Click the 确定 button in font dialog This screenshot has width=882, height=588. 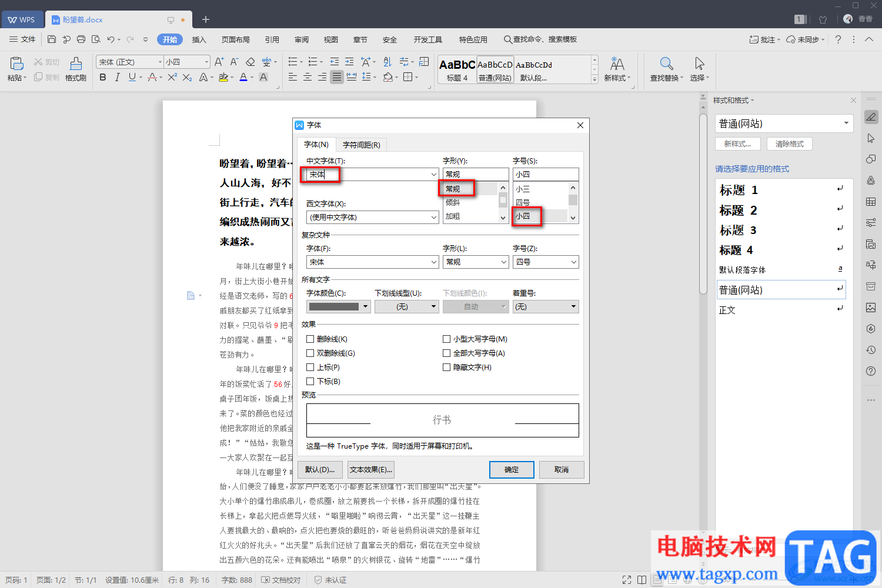pyautogui.click(x=512, y=469)
